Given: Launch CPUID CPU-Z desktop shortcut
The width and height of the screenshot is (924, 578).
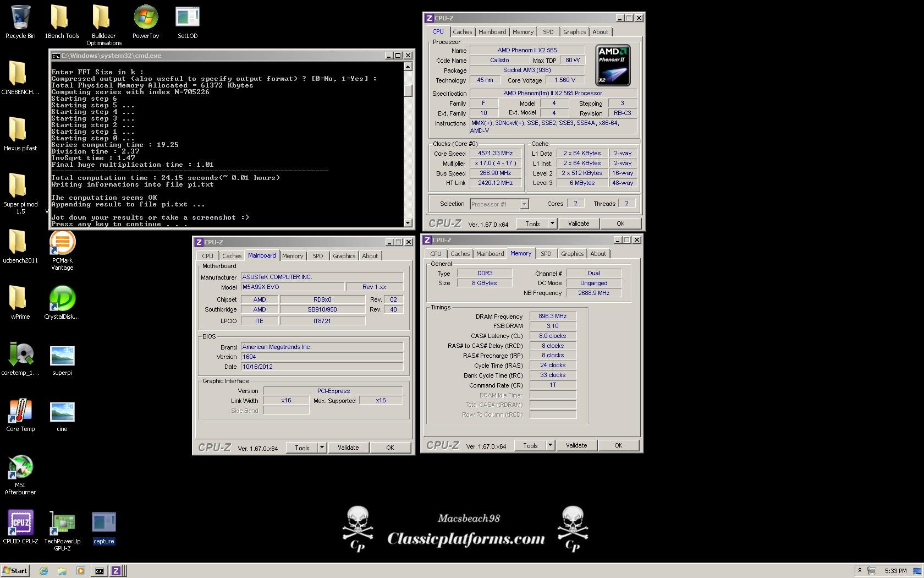Looking at the screenshot, I should 20,527.
